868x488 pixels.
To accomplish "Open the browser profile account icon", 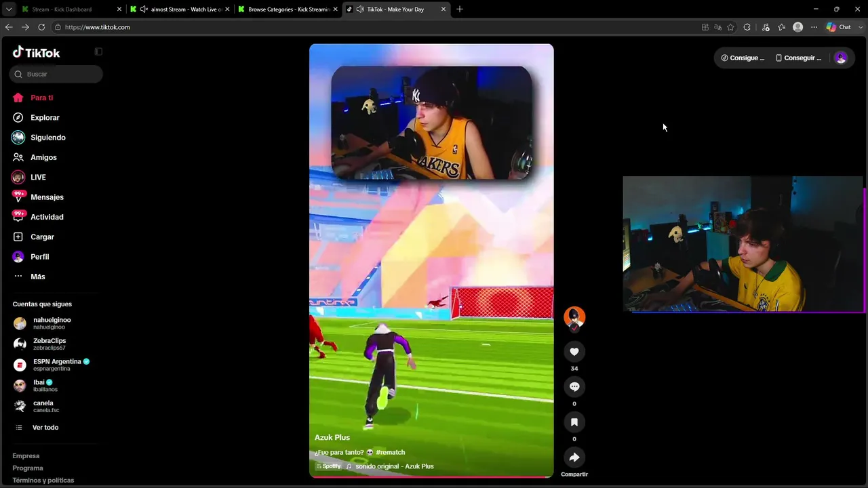I will tap(798, 27).
